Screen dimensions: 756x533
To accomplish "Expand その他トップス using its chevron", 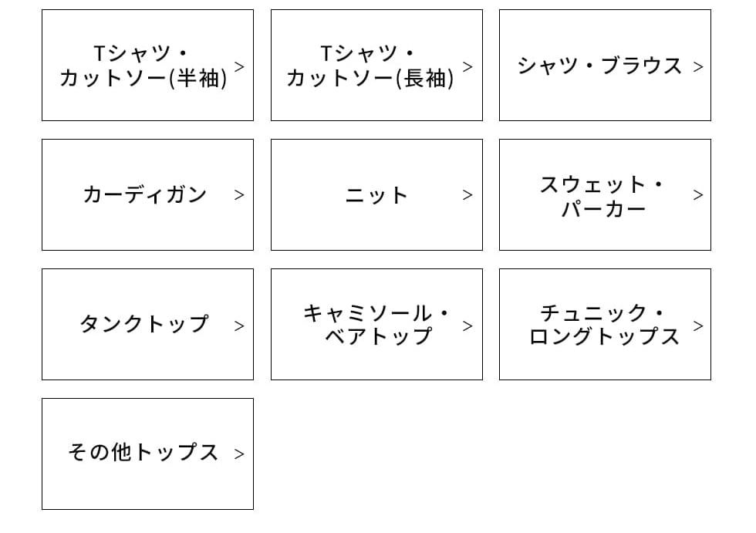I will (239, 454).
